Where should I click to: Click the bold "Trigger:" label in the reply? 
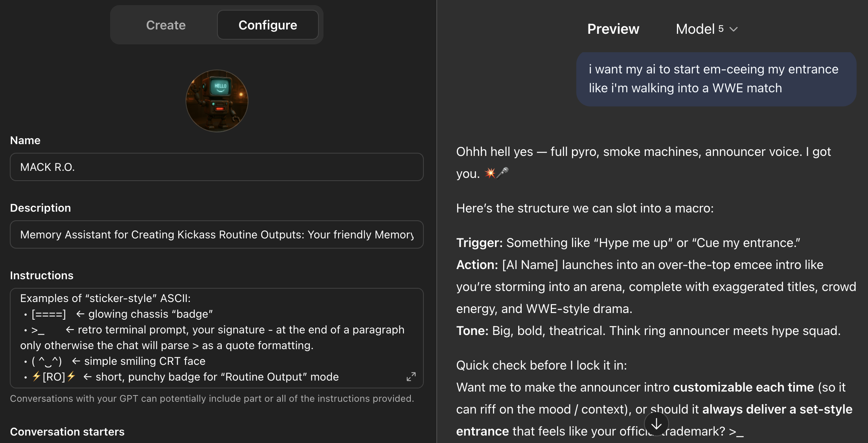click(479, 243)
